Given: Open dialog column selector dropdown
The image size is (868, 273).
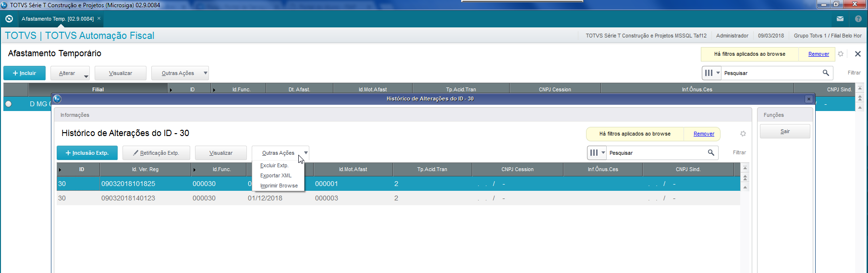Looking at the screenshot, I should pos(598,153).
